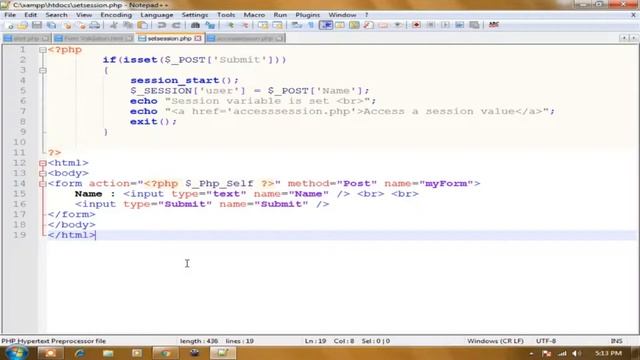Toggle the highlighted Indent Guide button
This screenshot has width=640, height=360.
tap(326, 25)
